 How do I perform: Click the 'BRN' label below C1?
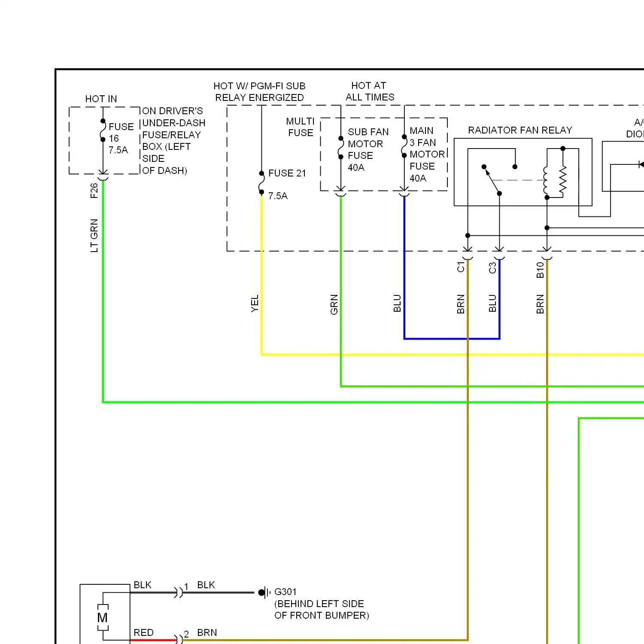coord(461,304)
